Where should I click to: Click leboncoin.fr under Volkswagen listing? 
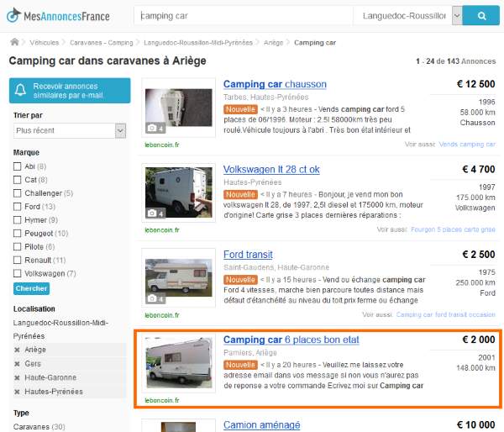pyautogui.click(x=161, y=230)
